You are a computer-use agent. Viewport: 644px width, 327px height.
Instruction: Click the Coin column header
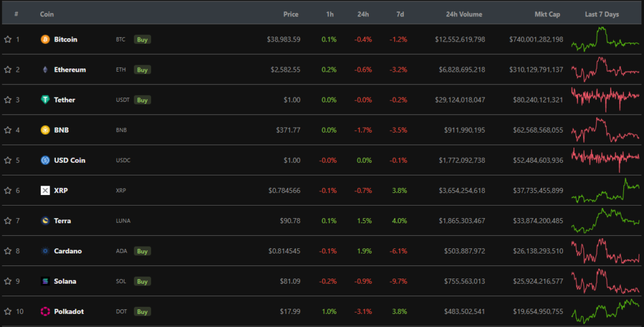point(47,14)
